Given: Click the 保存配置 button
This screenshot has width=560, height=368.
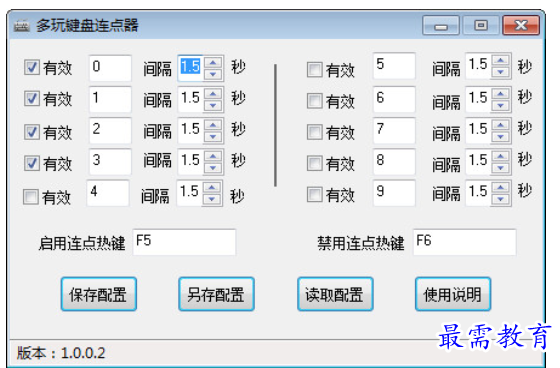Looking at the screenshot, I should pos(99,294).
